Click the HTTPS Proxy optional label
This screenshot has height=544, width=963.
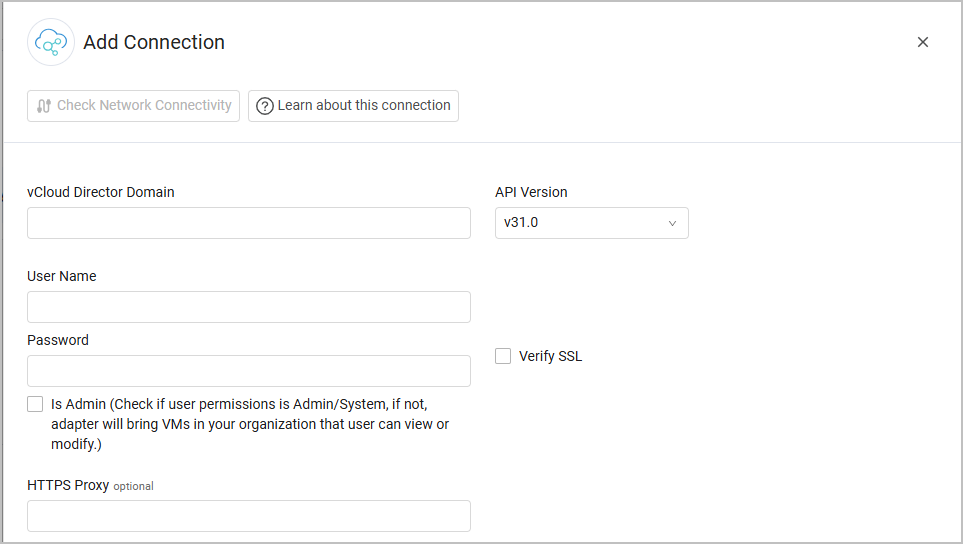pyautogui.click(x=90, y=486)
